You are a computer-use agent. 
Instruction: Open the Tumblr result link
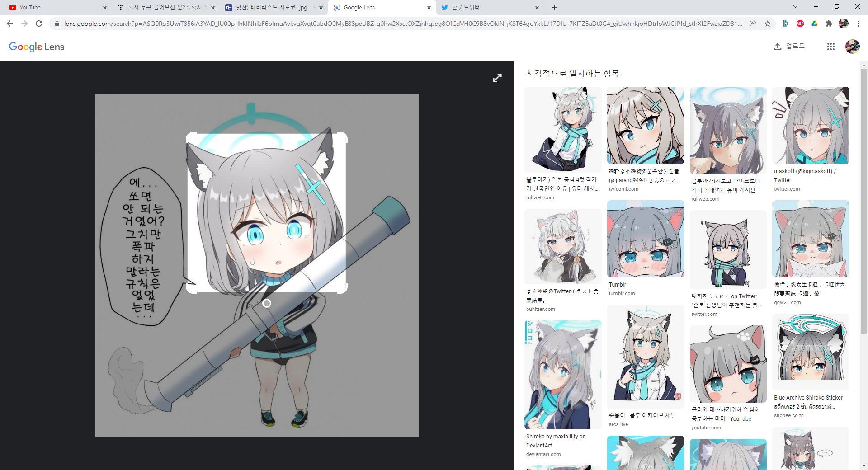point(618,285)
